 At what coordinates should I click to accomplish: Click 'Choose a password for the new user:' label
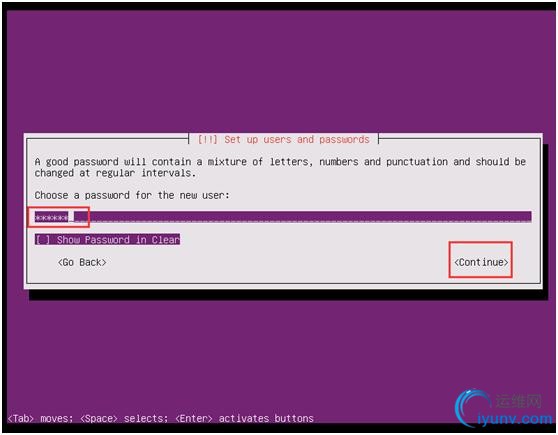click(x=132, y=195)
